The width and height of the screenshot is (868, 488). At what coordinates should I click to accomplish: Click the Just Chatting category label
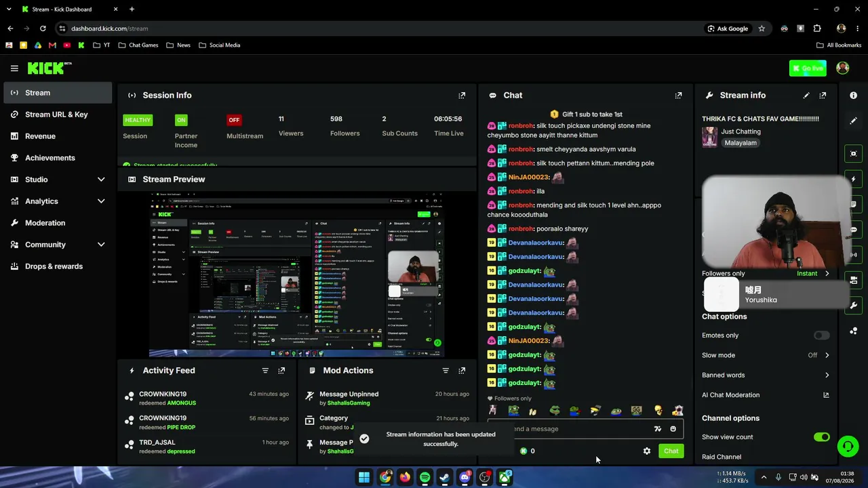(x=741, y=131)
